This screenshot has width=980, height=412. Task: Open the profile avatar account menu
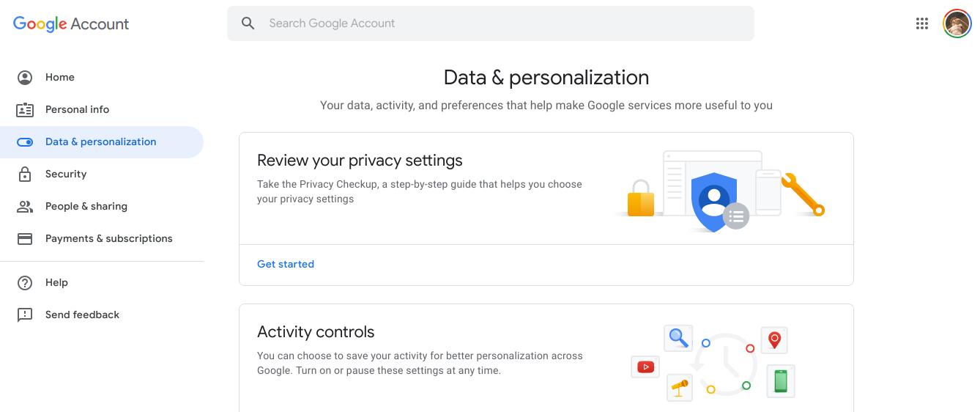pyautogui.click(x=957, y=23)
